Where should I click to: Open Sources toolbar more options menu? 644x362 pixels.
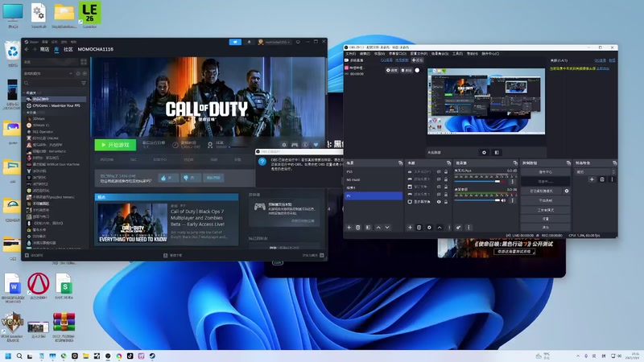click(449, 228)
